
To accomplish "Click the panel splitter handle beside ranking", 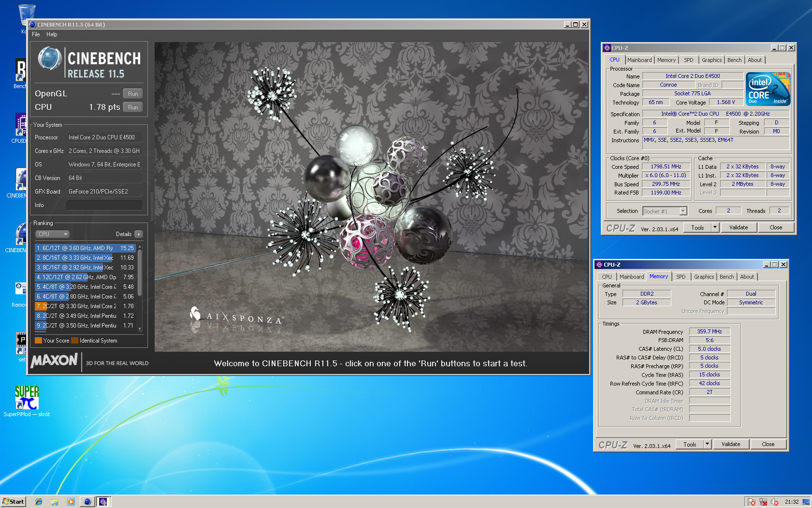I will pos(152,206).
